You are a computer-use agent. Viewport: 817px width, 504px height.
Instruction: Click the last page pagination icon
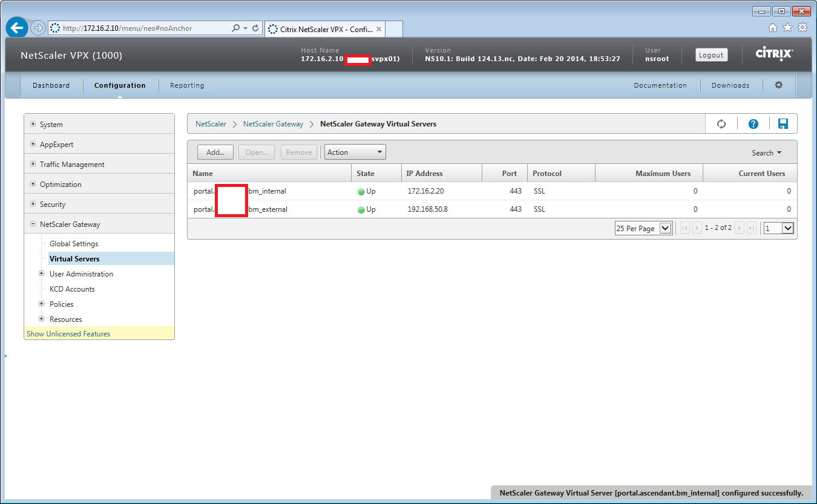click(x=752, y=228)
